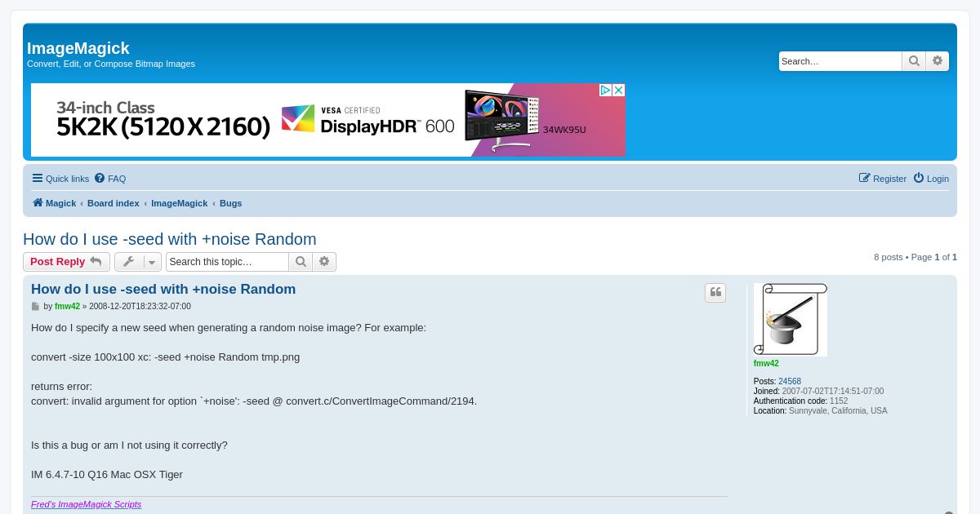Open the FAQ page
Viewport: 980px width, 514px height.
tap(110, 179)
